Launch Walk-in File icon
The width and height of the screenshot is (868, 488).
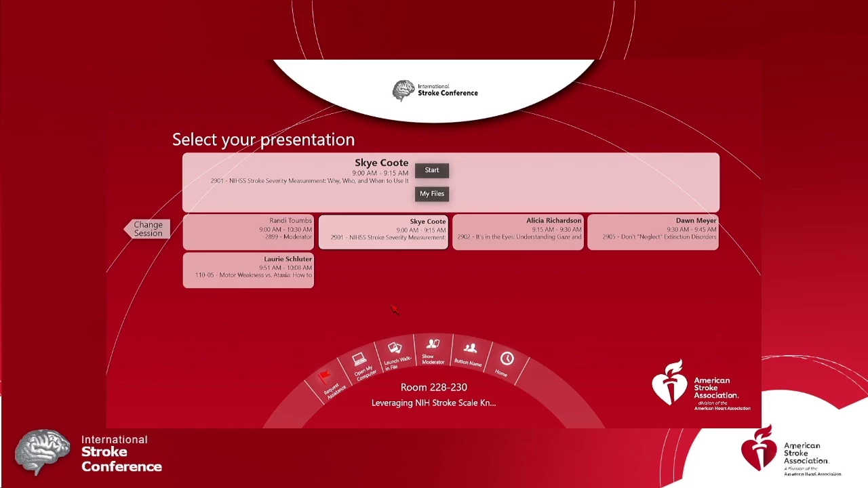tap(395, 349)
